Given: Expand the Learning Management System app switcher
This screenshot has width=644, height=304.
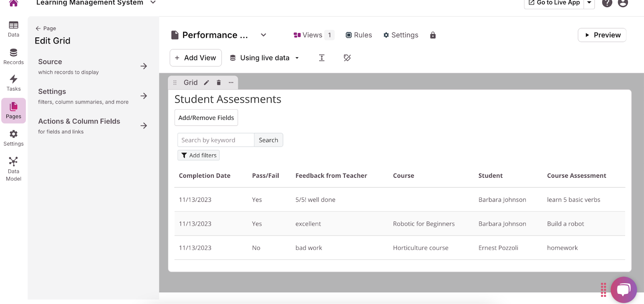Looking at the screenshot, I should 153,3.
